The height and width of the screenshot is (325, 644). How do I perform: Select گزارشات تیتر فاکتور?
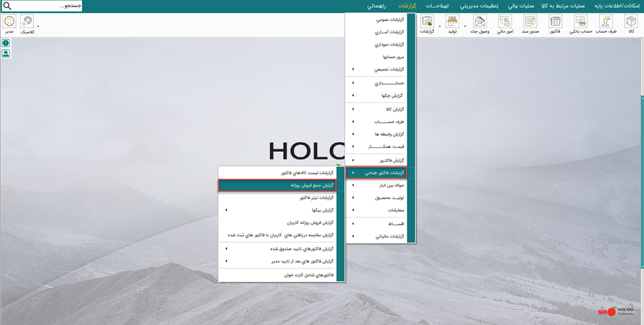[x=277, y=198]
